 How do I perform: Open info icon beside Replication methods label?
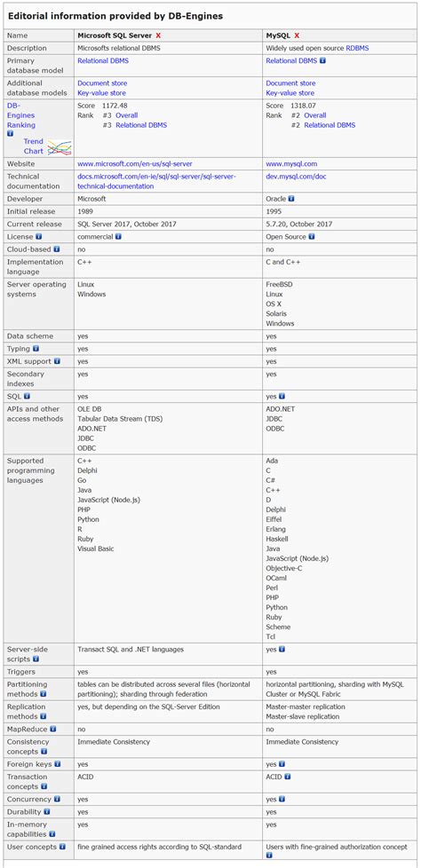[44, 717]
